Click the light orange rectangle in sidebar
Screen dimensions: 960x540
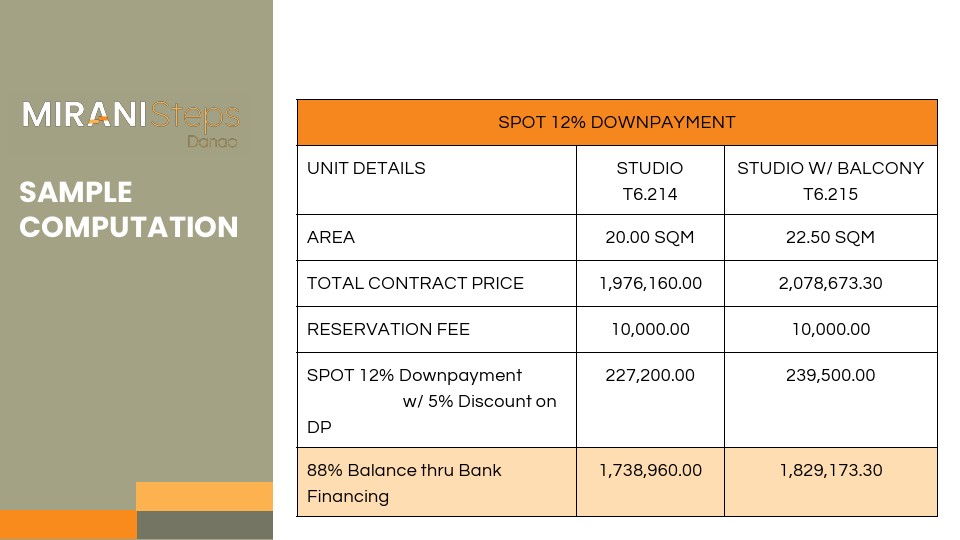click(x=204, y=496)
